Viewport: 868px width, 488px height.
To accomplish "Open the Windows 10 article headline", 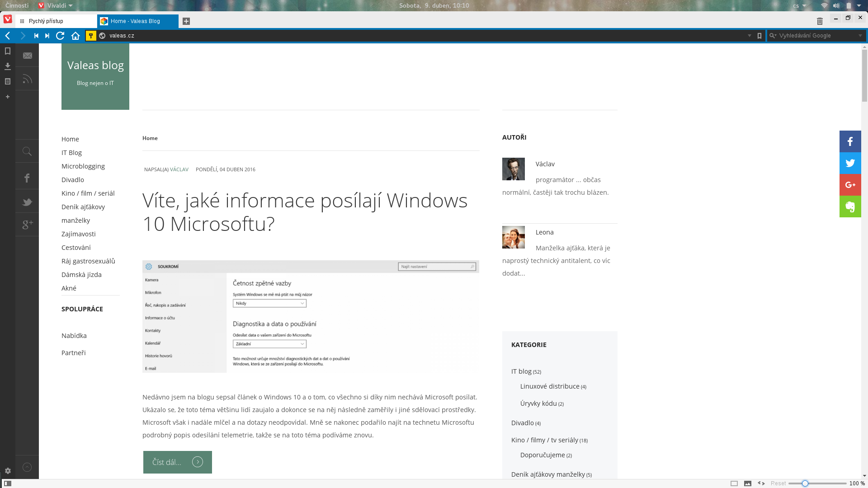I will tap(305, 212).
